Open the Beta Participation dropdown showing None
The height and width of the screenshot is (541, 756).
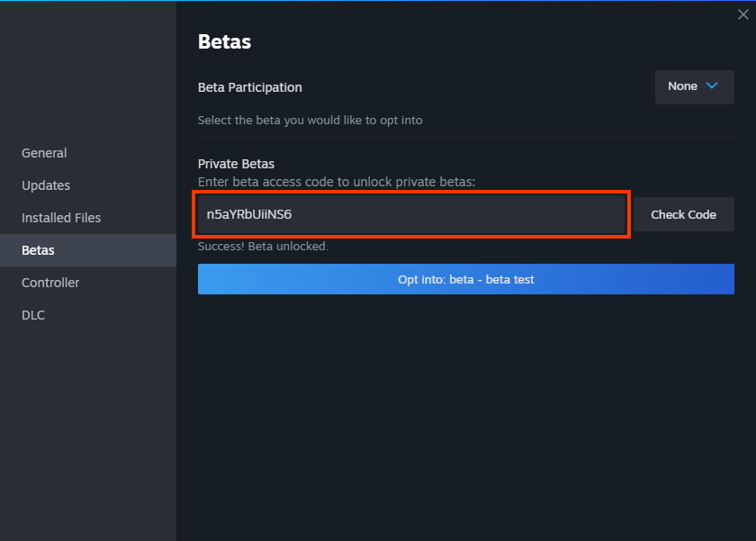693,86
